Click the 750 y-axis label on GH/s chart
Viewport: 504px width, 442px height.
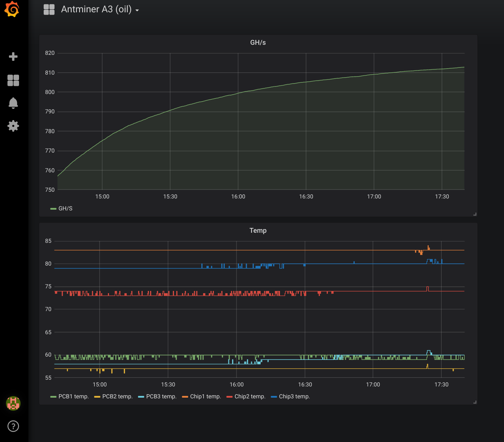[x=50, y=190]
